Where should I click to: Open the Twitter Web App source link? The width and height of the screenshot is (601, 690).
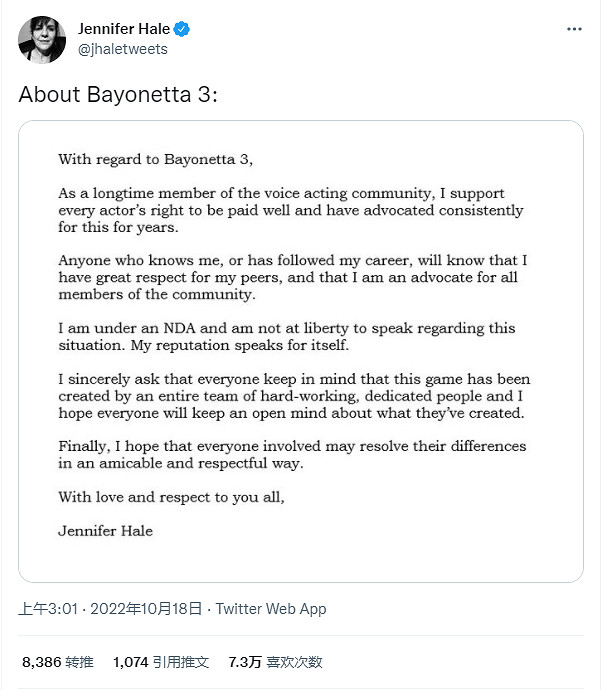271,608
